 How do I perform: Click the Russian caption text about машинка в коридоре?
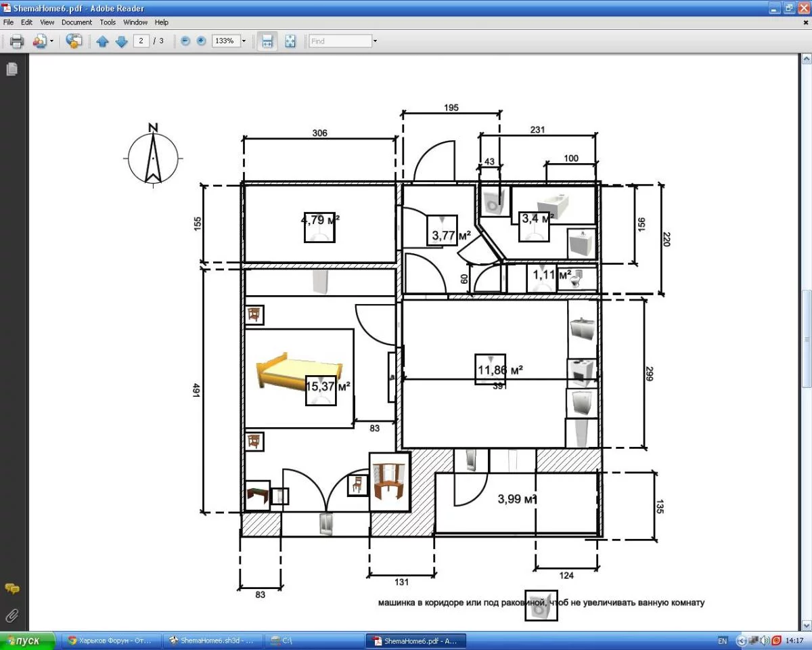pos(541,602)
